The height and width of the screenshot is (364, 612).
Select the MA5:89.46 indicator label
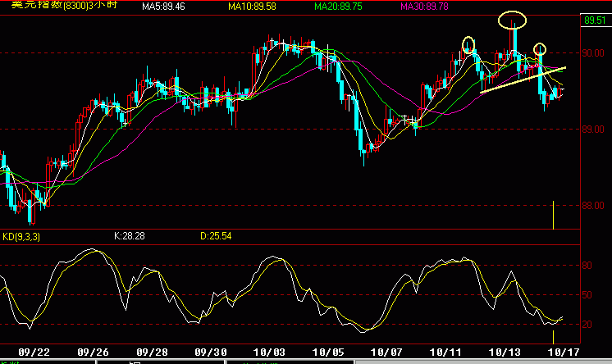163,7
